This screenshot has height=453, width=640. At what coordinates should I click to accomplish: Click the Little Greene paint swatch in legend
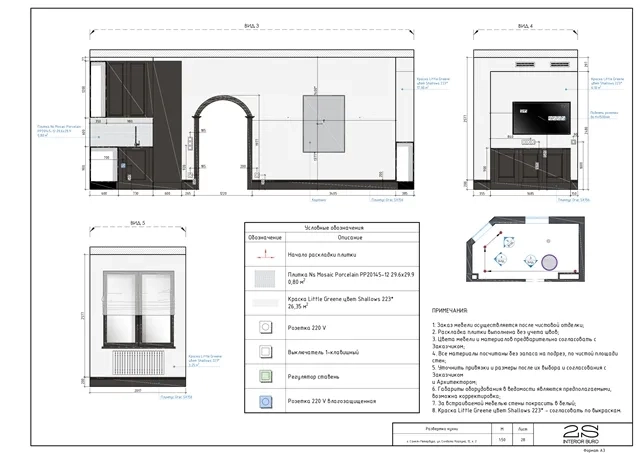pyautogui.click(x=265, y=303)
